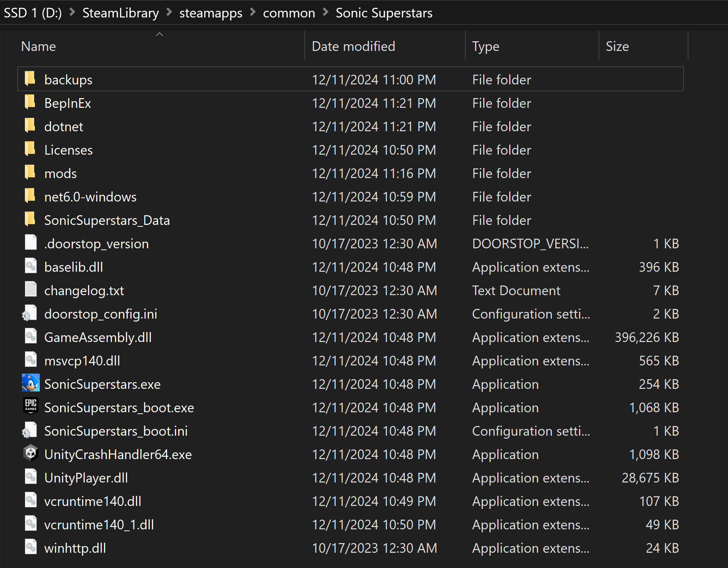Open the BepInEx folder icon
Image resolution: width=728 pixels, height=568 pixels.
pyautogui.click(x=30, y=103)
